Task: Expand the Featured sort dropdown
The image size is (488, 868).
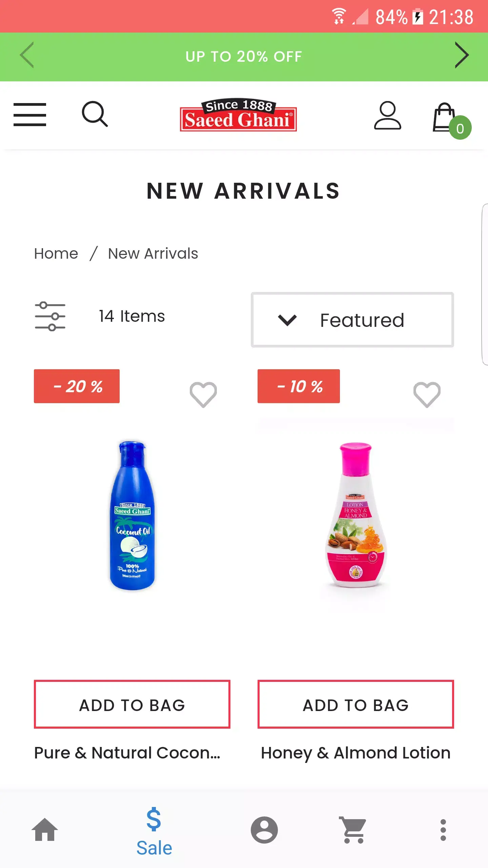Action: [x=352, y=320]
